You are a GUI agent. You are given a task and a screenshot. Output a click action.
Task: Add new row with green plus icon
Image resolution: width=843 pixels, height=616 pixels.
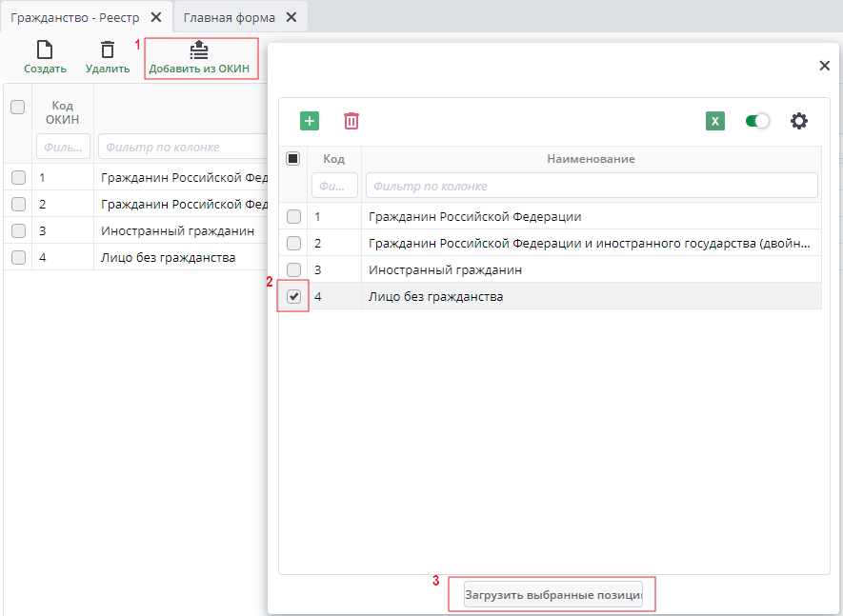pos(310,121)
